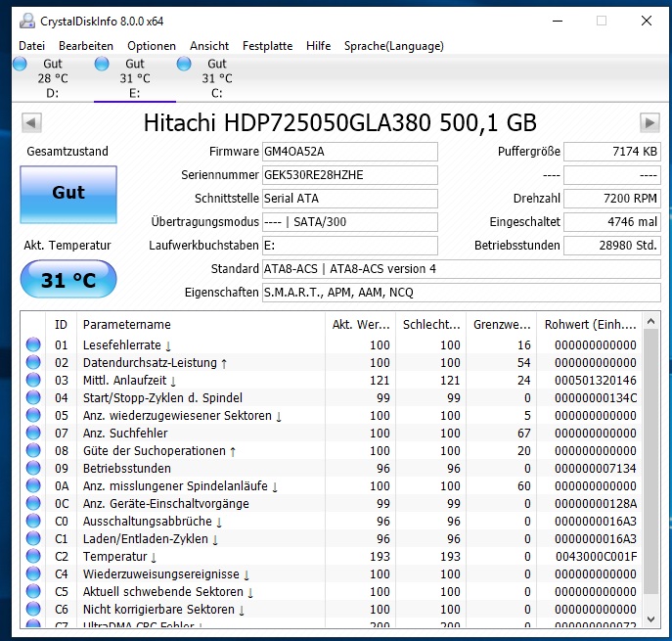Open the Festplatte menu
The height and width of the screenshot is (641, 672).
[x=267, y=46]
